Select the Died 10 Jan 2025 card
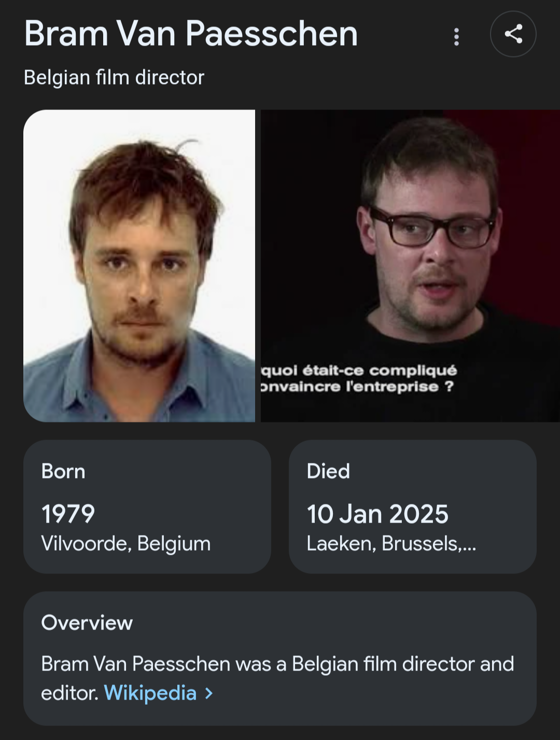 tap(412, 506)
